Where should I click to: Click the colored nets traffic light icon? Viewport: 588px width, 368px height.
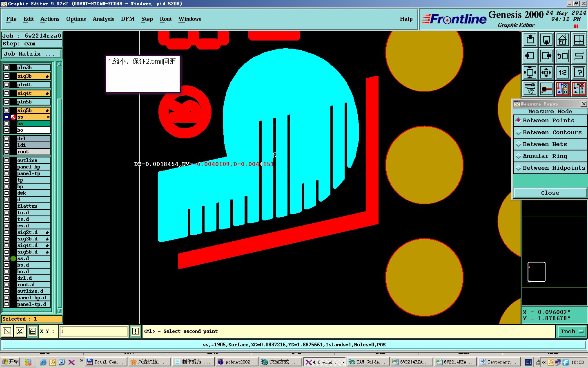(x=563, y=89)
